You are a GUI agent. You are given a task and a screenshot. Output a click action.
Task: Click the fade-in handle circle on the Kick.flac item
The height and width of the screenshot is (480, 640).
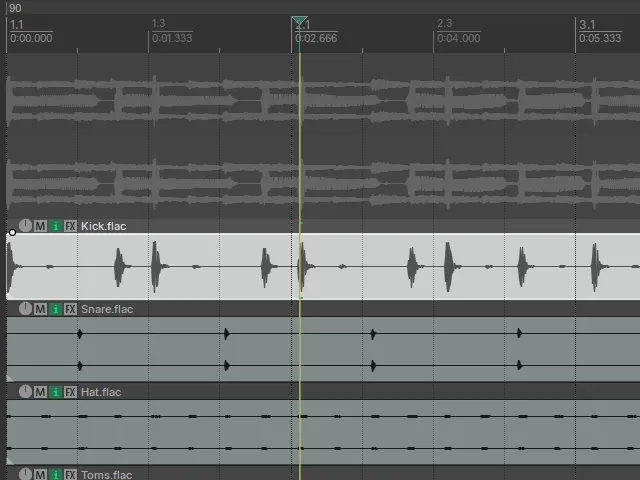point(12,233)
